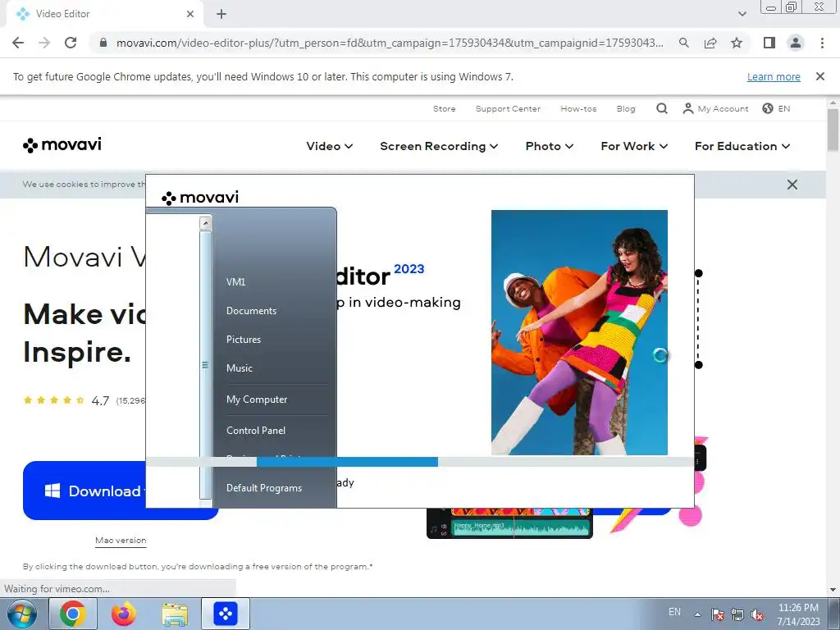The height and width of the screenshot is (630, 840).
Task: Click the network tray icon
Action: pyautogui.click(x=737, y=614)
